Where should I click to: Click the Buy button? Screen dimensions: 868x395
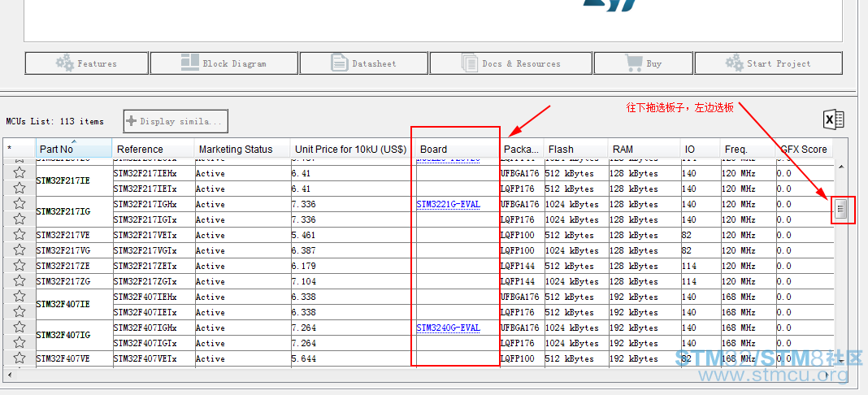pyautogui.click(x=643, y=63)
